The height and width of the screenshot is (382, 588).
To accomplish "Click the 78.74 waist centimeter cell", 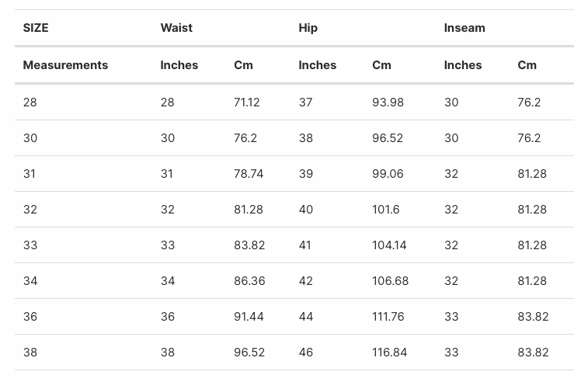I will tap(249, 174).
